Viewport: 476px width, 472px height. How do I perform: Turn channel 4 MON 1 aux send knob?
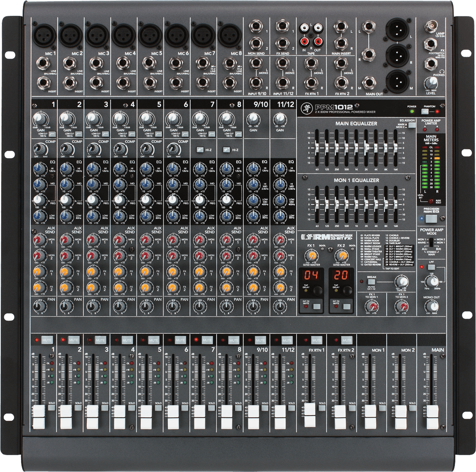tap(119, 240)
